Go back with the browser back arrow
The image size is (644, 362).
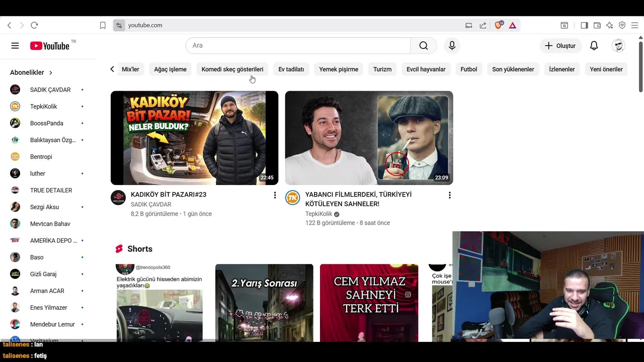pos(9,25)
